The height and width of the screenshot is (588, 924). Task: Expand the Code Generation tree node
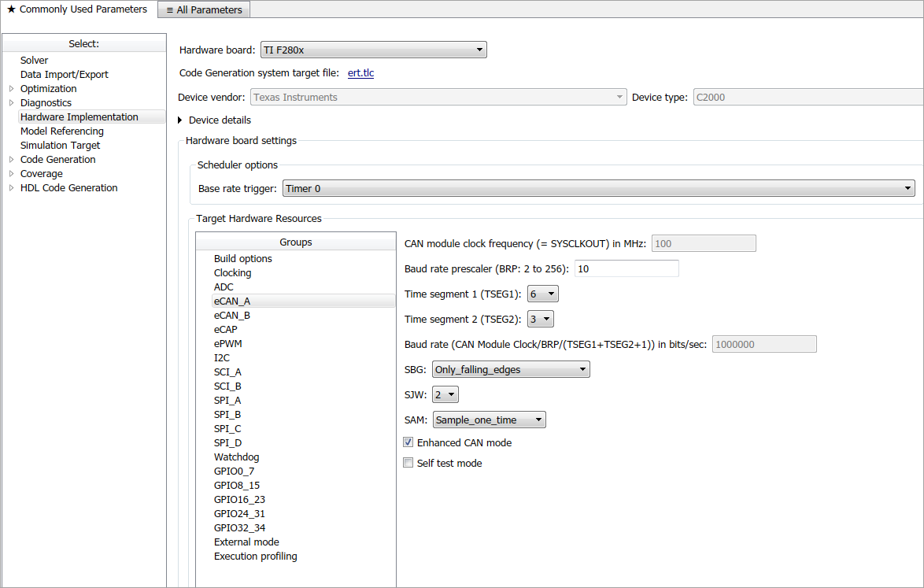coord(11,159)
